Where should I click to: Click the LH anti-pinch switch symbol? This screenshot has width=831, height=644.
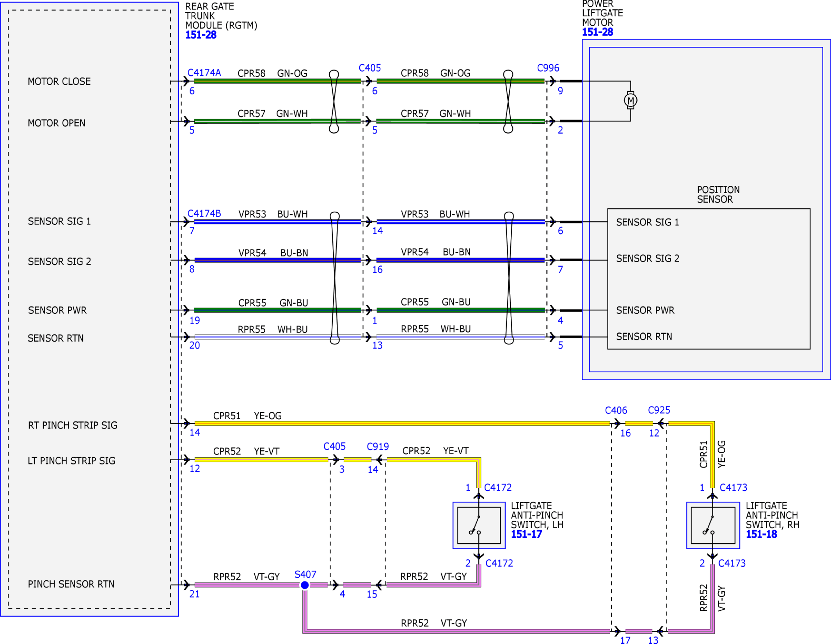click(479, 525)
